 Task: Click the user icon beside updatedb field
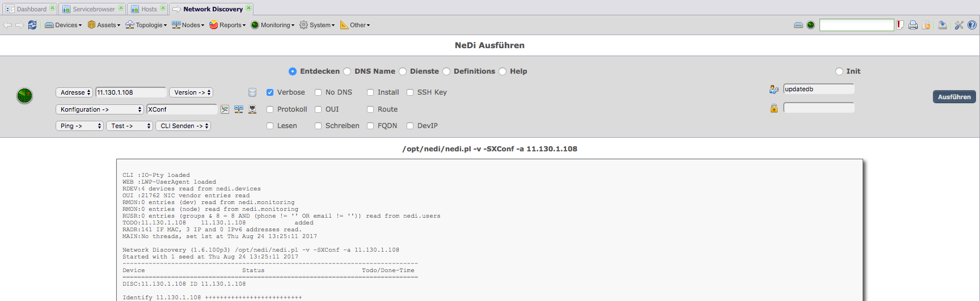pyautogui.click(x=774, y=89)
